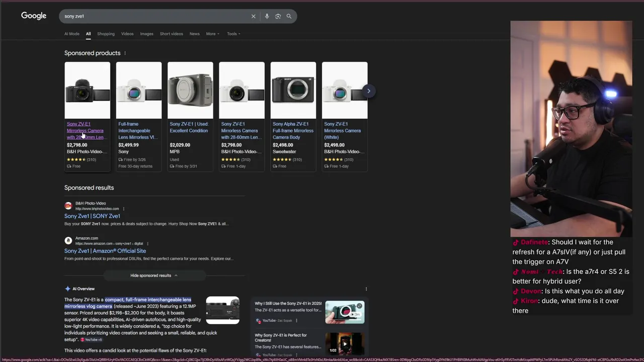Clear the search box with the X icon
Screen dimensions: 644x362
[254, 16]
